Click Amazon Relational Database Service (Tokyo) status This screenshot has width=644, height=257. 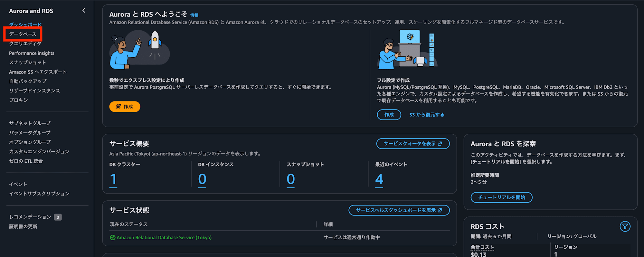tap(164, 238)
